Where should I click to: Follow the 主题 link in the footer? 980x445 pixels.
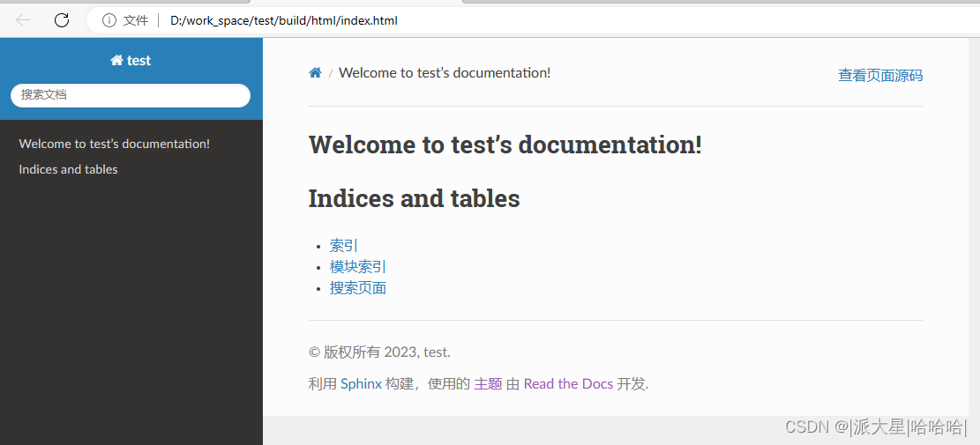click(488, 384)
